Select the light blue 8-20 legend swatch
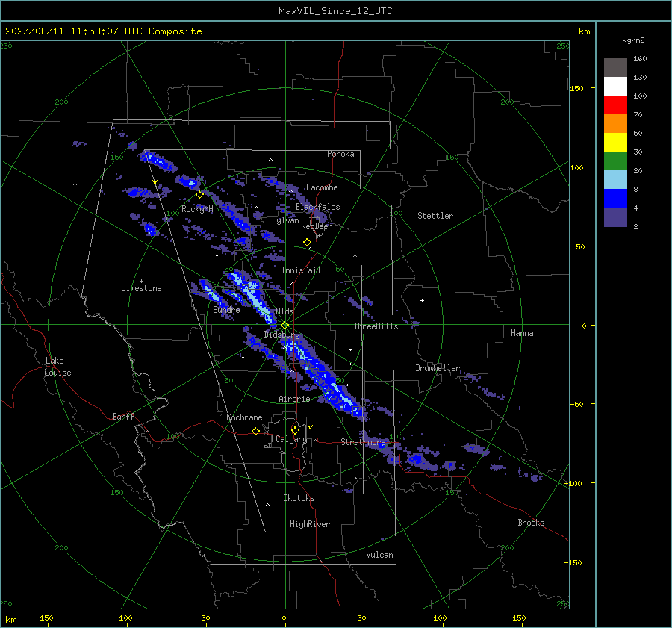672x628 pixels. [x=615, y=180]
